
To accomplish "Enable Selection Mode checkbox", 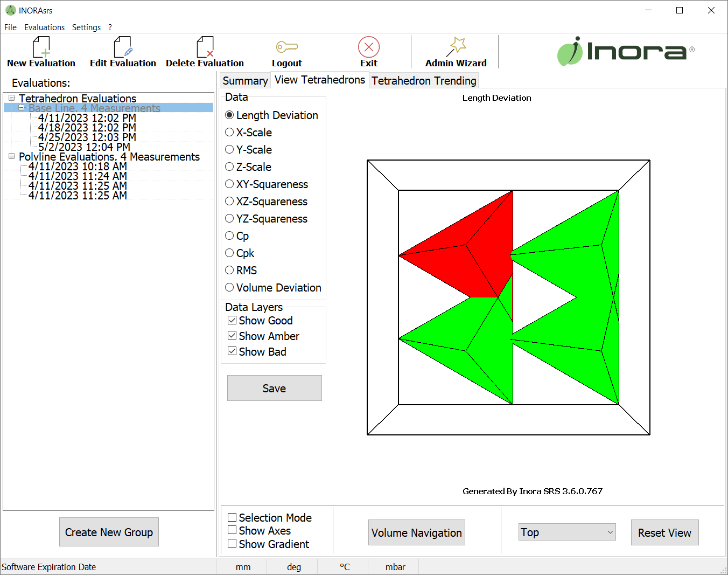I will point(232,518).
